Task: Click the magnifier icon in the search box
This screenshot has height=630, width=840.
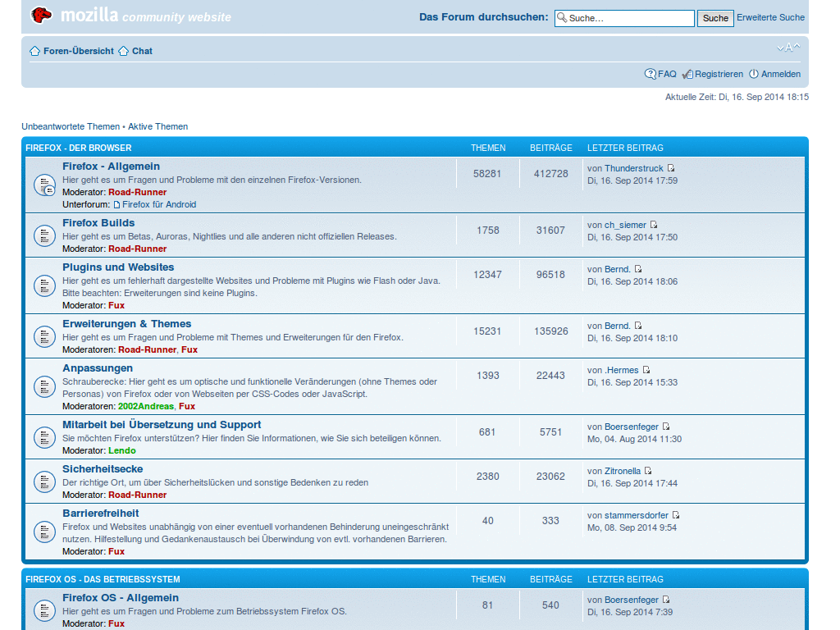Action: point(562,17)
